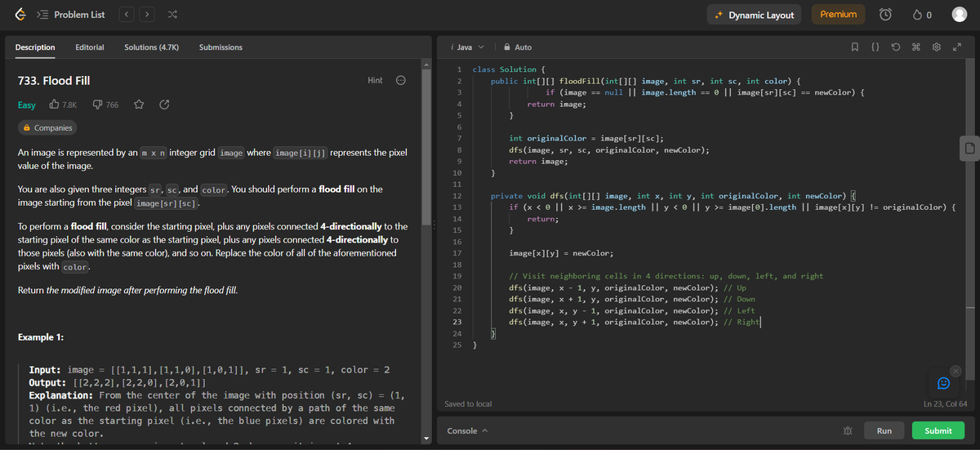Share the problem with share icon
This screenshot has height=450, width=980.
pos(163,105)
